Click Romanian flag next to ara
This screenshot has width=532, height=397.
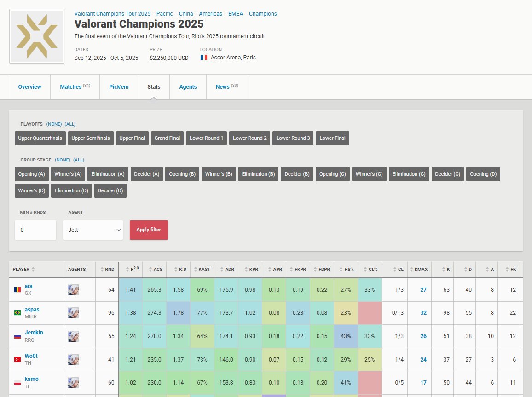17,289
